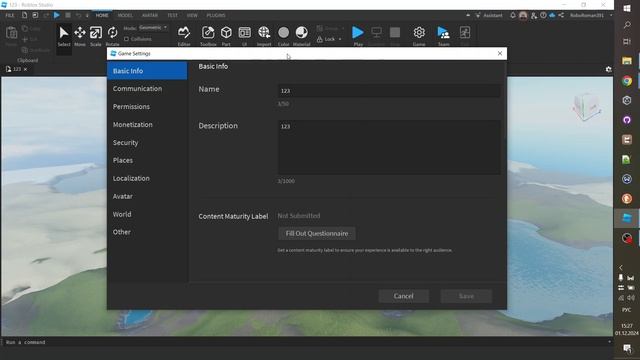Choose the Move tool
This screenshot has width=640, height=360.
click(x=80, y=36)
